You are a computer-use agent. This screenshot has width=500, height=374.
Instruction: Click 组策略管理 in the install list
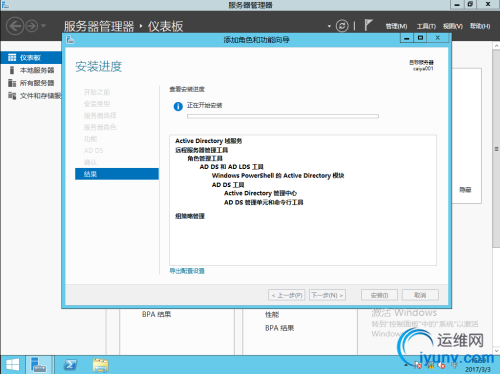point(190,216)
